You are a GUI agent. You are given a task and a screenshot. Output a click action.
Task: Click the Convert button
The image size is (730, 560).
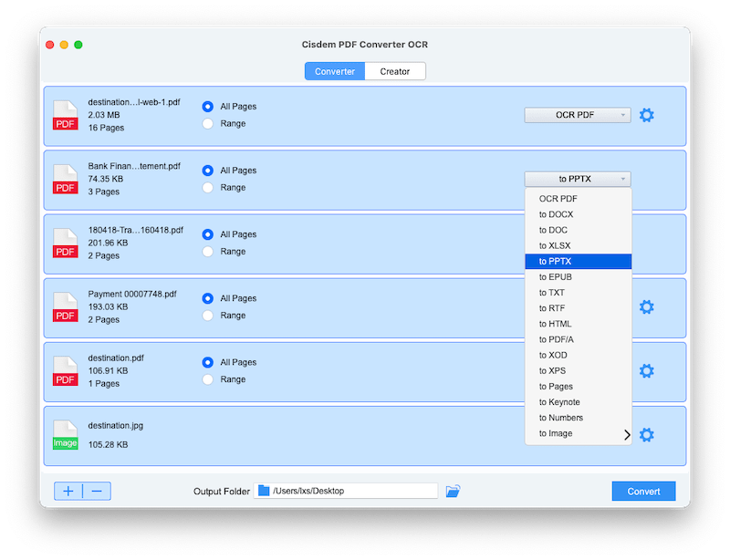[x=643, y=491]
